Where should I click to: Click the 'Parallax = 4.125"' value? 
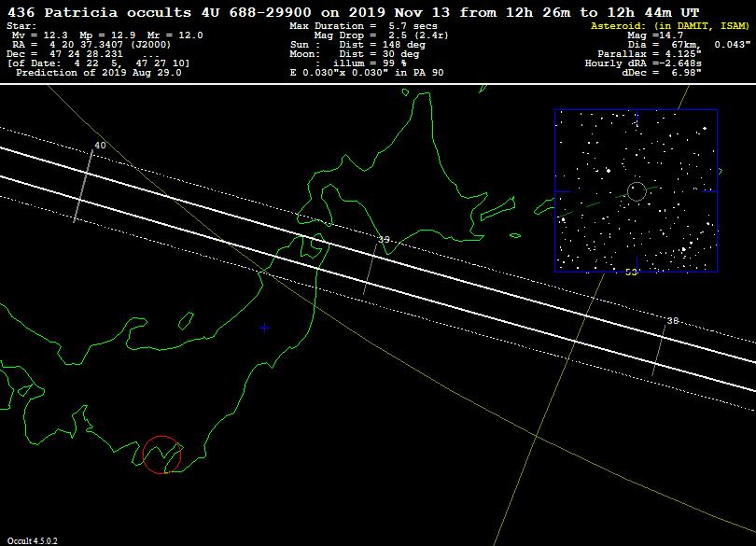click(x=650, y=54)
